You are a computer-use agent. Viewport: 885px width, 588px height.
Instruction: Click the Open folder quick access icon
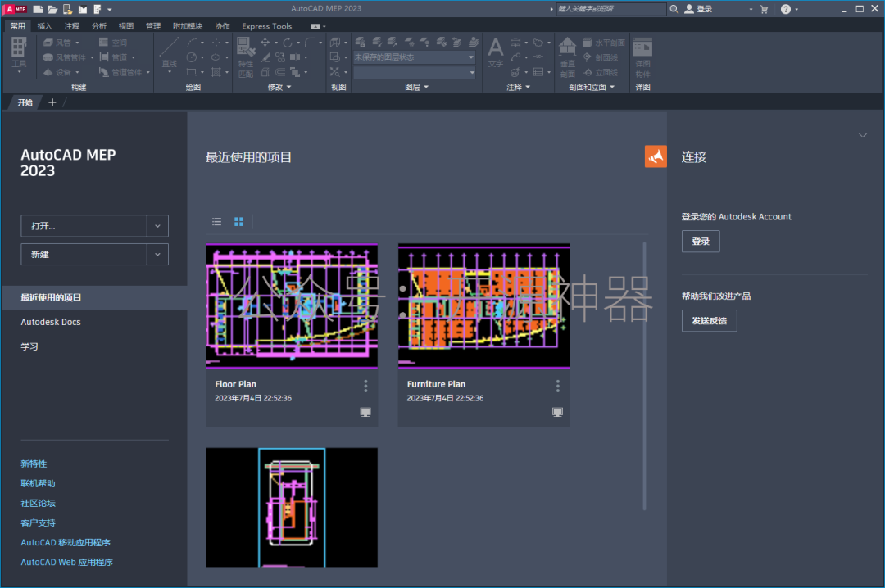[x=52, y=8]
